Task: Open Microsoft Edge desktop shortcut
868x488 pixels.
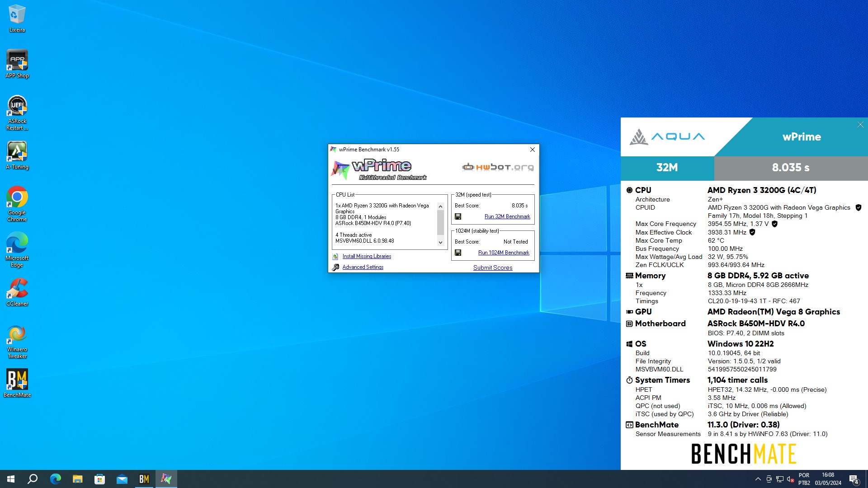Action: [x=17, y=250]
